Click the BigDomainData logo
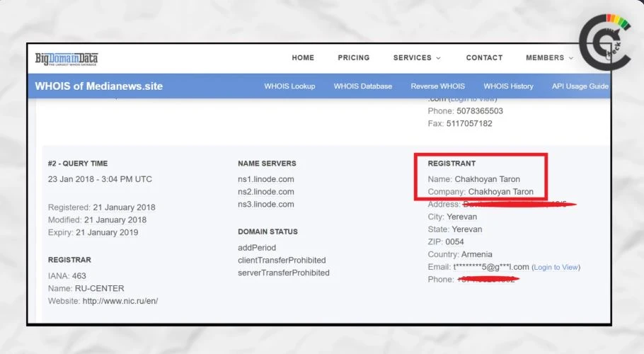 [x=66, y=59]
